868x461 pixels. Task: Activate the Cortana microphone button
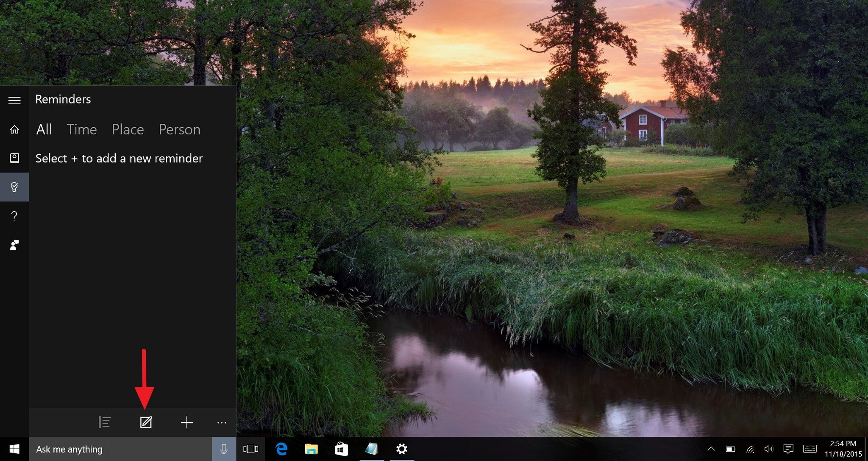point(224,449)
